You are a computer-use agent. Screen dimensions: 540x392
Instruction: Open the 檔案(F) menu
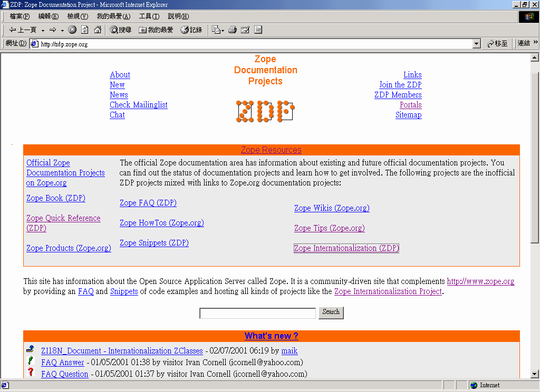tap(20, 16)
